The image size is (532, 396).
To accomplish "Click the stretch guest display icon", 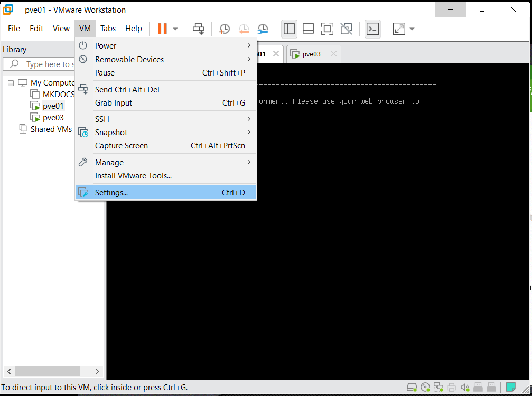I will [x=399, y=29].
